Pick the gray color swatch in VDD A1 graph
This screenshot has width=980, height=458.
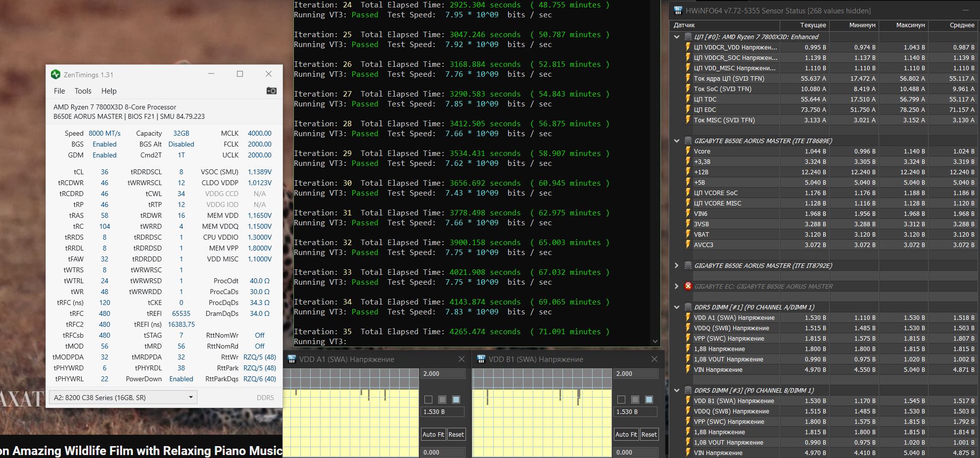(x=442, y=400)
